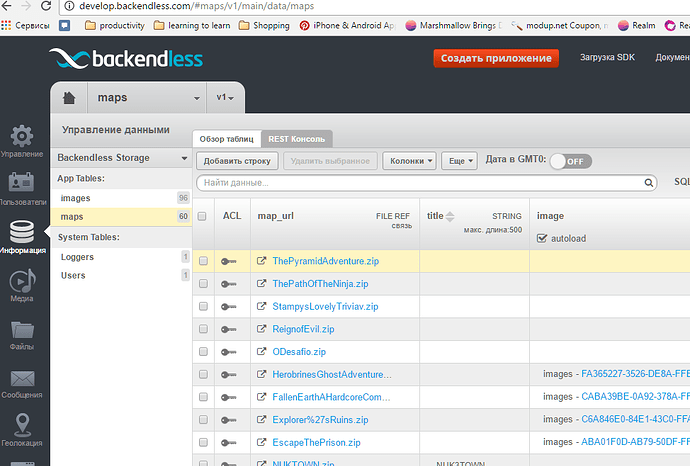Open the Управление settings gear section
690x466 pixels.
(22, 141)
